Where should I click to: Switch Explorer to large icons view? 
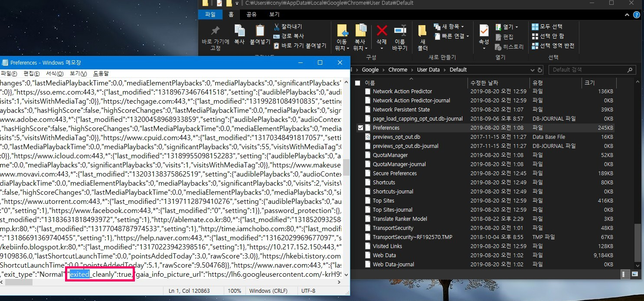634,274
